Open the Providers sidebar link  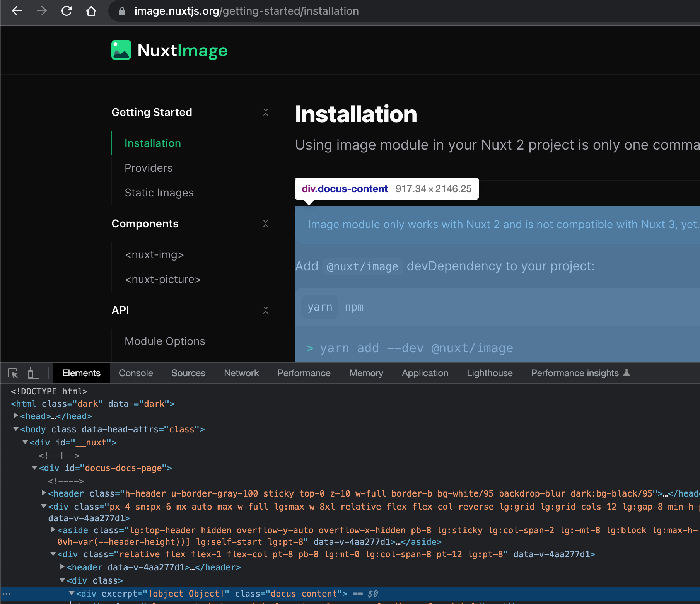pos(149,168)
